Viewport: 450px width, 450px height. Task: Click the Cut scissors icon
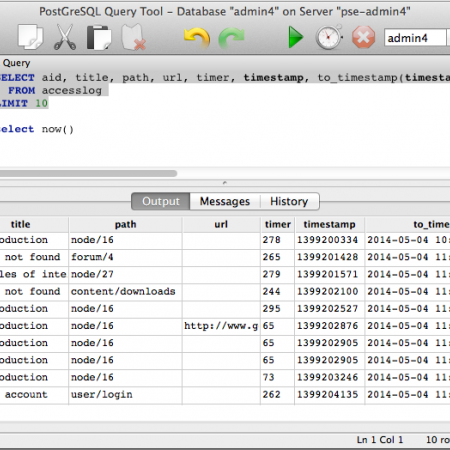65,37
